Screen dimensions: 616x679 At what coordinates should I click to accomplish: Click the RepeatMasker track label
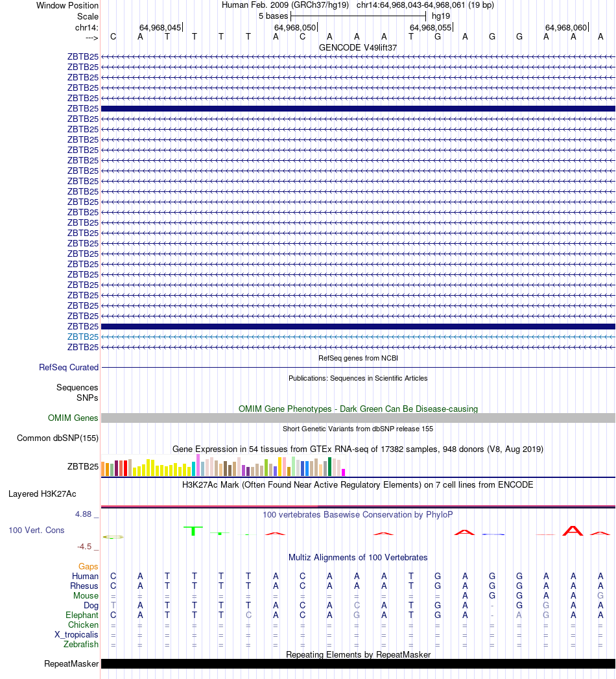(71, 664)
